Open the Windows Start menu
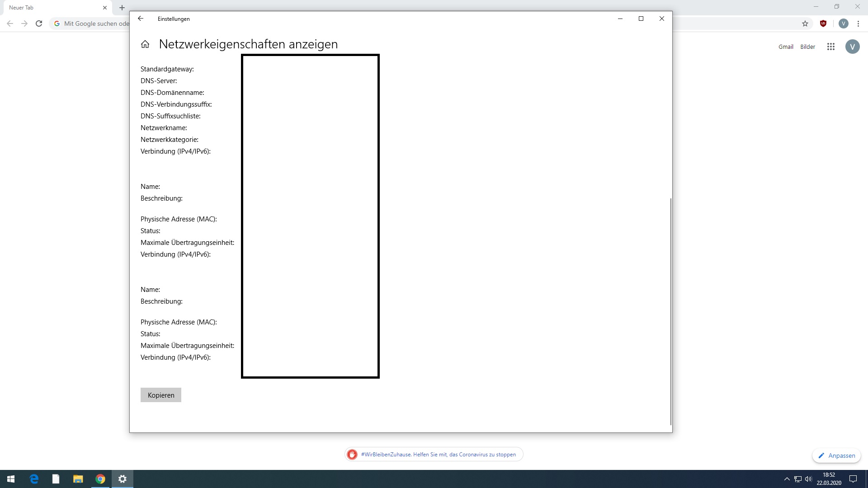The image size is (868, 488). [x=11, y=479]
